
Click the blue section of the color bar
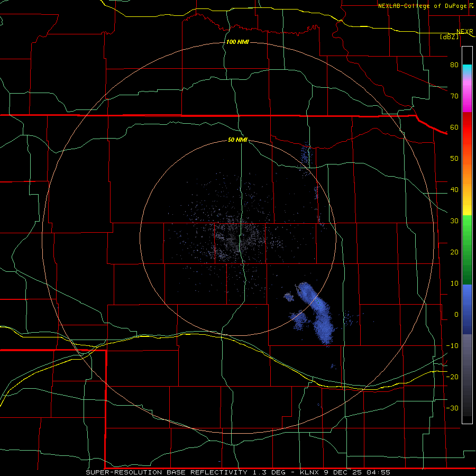coord(467,309)
